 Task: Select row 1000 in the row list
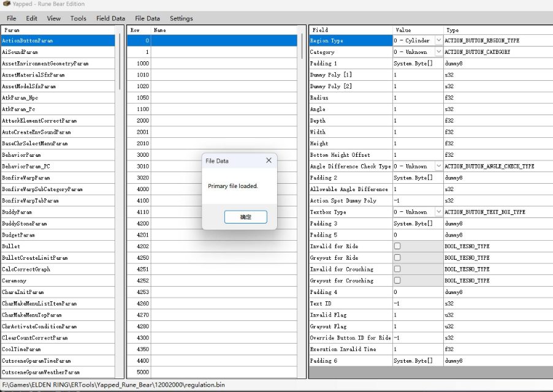pos(142,63)
